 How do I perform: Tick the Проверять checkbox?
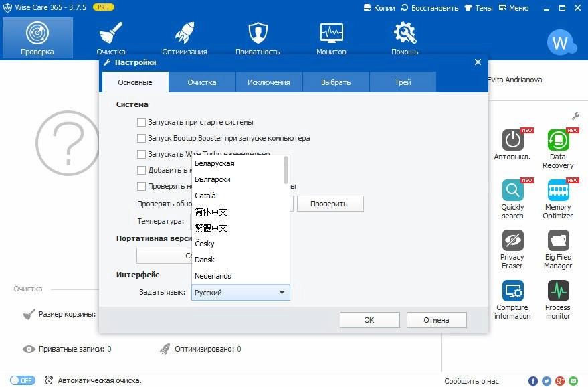click(x=141, y=186)
